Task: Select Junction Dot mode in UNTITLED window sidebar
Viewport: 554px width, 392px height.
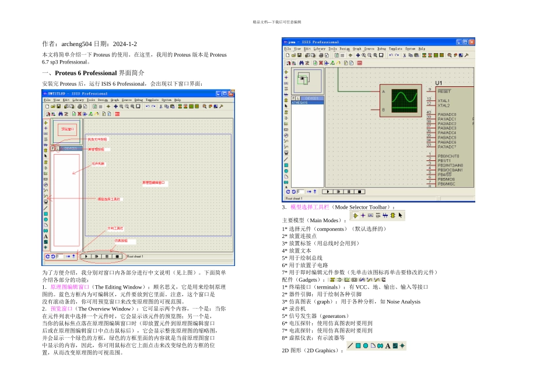Action: pos(45,128)
